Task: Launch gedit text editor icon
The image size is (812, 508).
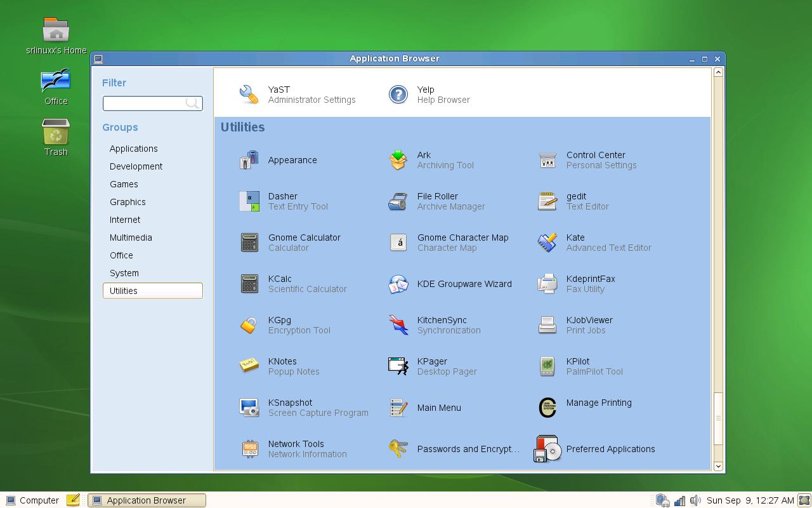Action: coord(547,201)
